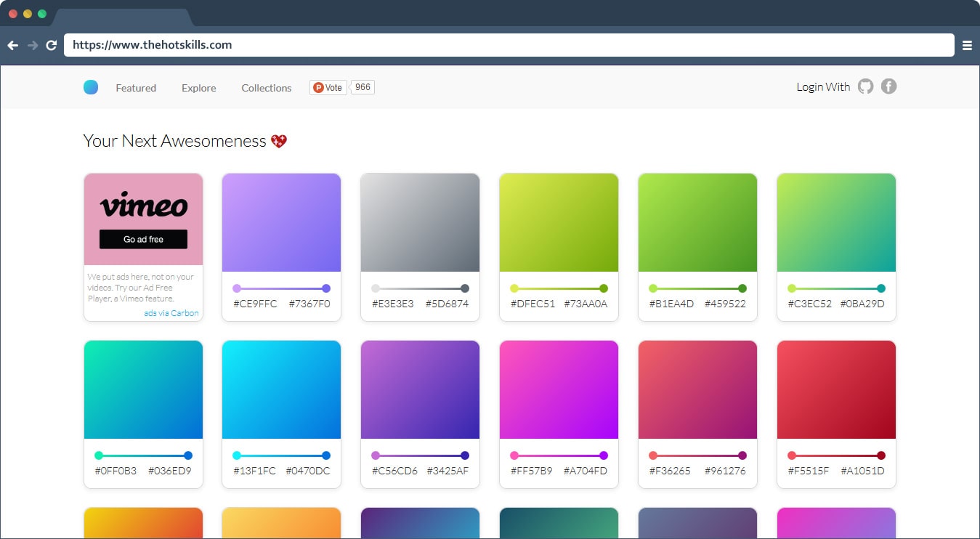Select the red #F5515F gradient swatch
This screenshot has height=539, width=980.
coord(836,389)
